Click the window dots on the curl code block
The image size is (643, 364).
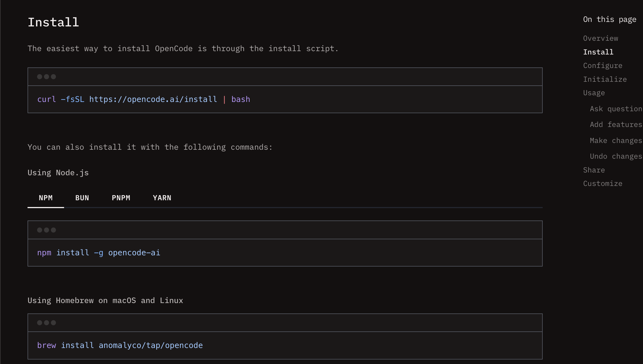(x=47, y=76)
